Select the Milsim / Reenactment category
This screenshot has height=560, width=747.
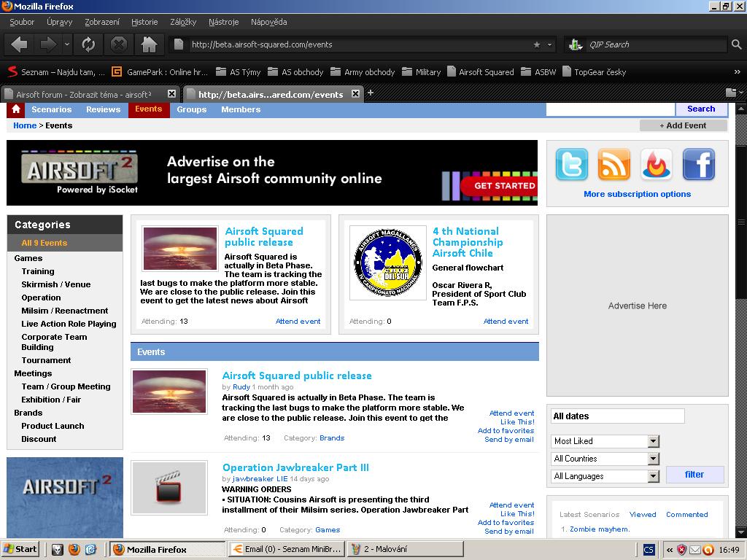65,311
